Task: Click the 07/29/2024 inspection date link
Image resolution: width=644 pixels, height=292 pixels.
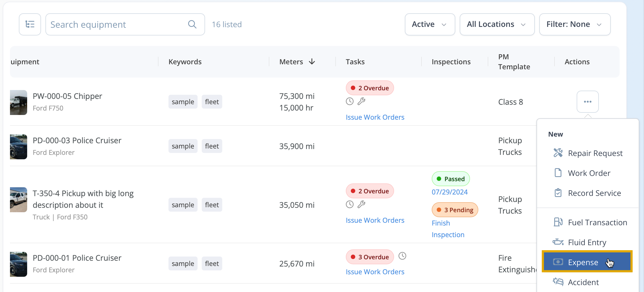Action: click(x=449, y=192)
